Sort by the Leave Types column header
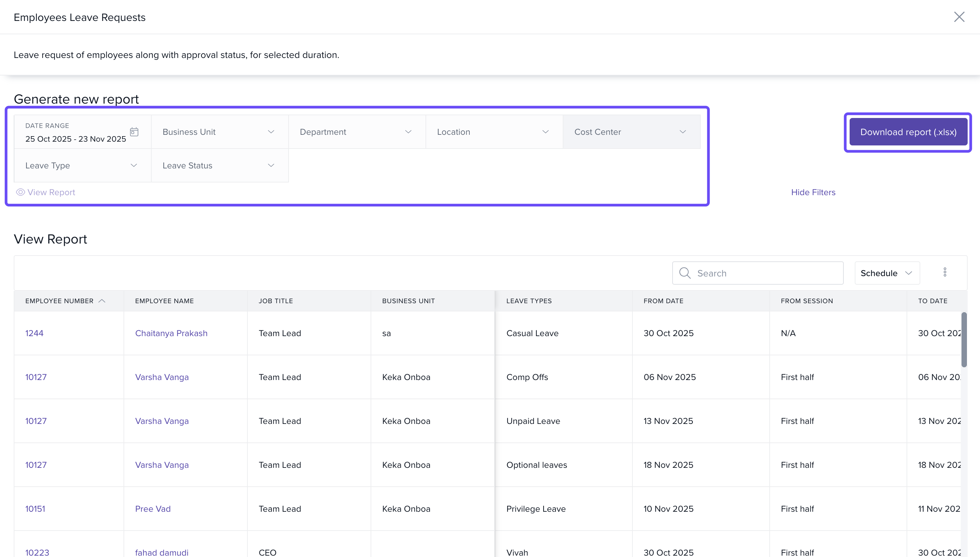980x557 pixels. click(x=529, y=301)
